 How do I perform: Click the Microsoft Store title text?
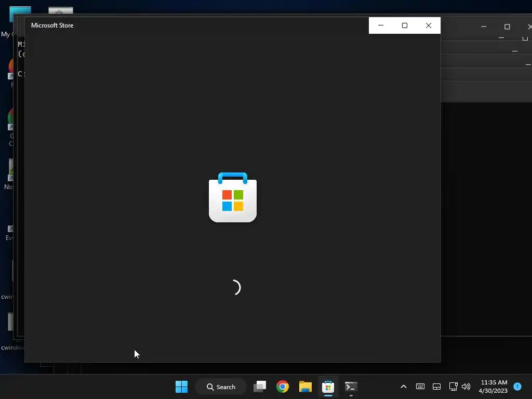[52, 25]
